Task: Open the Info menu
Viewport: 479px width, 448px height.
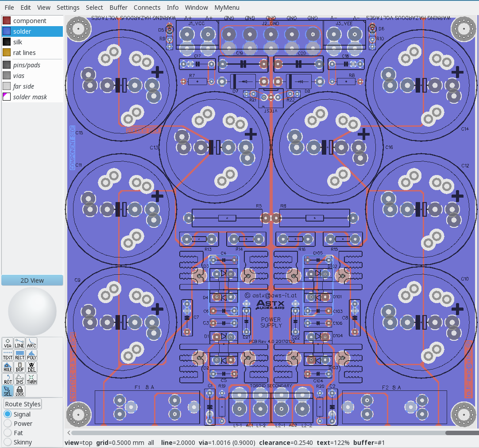Action: point(173,8)
